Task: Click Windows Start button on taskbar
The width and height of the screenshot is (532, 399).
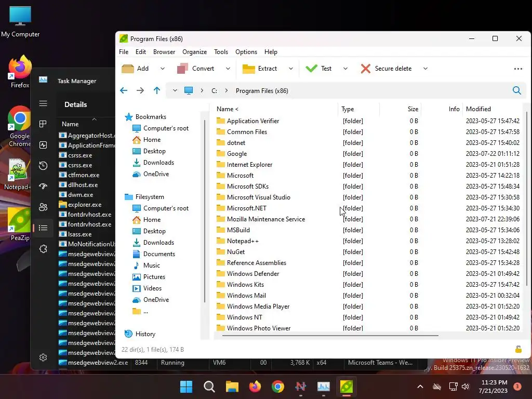Action: [187, 387]
